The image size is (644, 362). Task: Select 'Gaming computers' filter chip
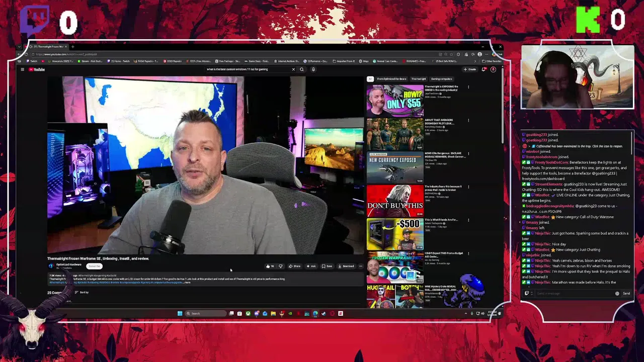pos(441,79)
